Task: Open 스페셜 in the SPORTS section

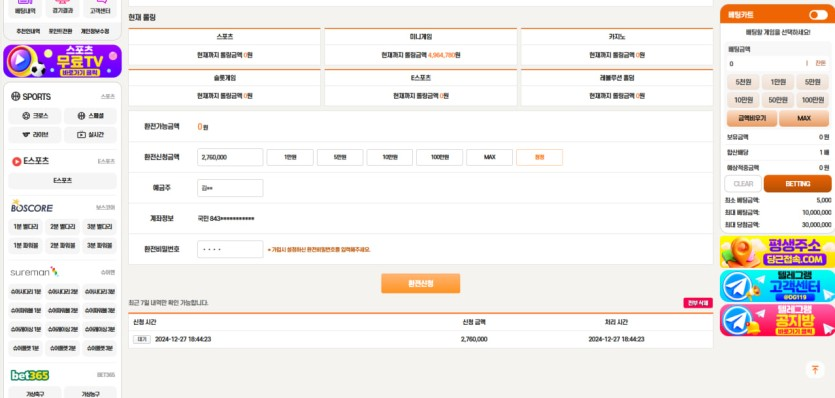Action: (90, 116)
